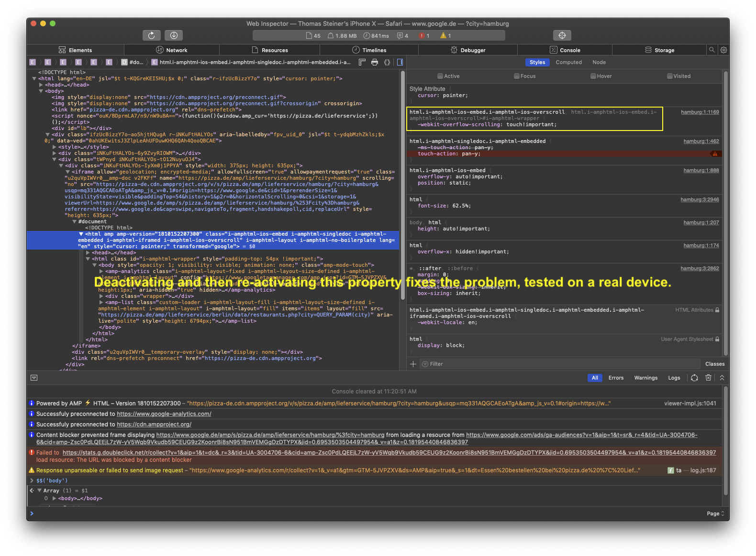Image resolution: width=756 pixels, height=556 pixels.
Task: Open the Timelines tab
Action: coord(369,50)
